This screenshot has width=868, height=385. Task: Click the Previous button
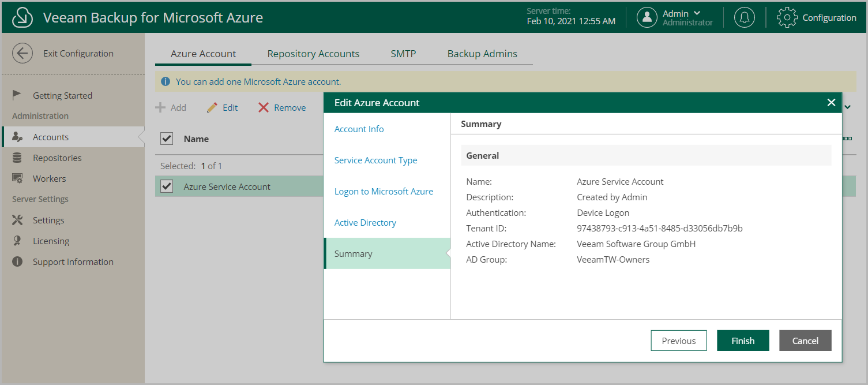click(x=679, y=341)
